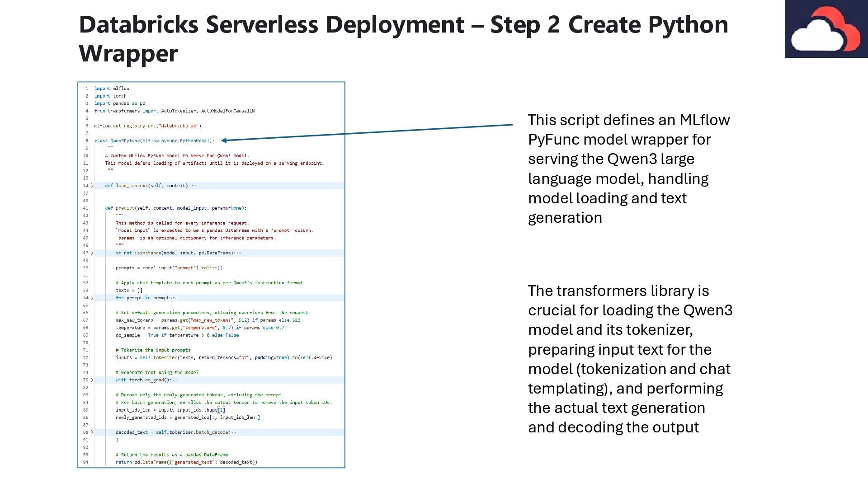
Task: Expand the folded torch.no_grad block on line 75
Action: pyautogui.click(x=92, y=380)
